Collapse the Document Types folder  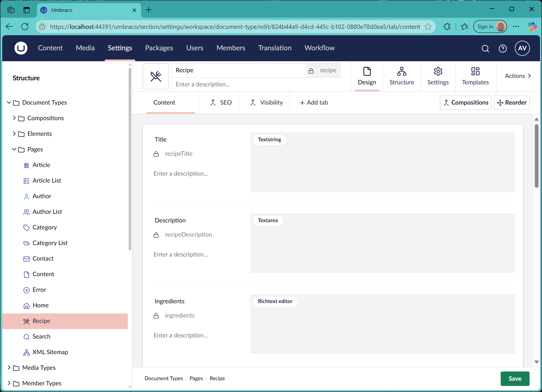point(9,103)
